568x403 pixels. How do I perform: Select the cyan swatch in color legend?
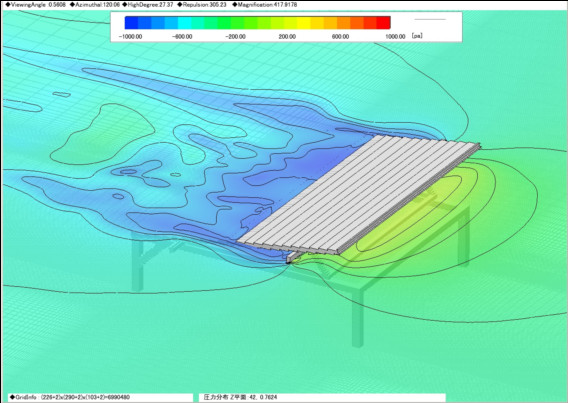pyautogui.click(x=184, y=22)
